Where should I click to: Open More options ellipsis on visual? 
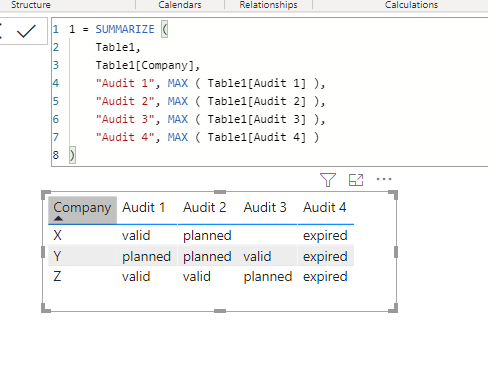(384, 179)
